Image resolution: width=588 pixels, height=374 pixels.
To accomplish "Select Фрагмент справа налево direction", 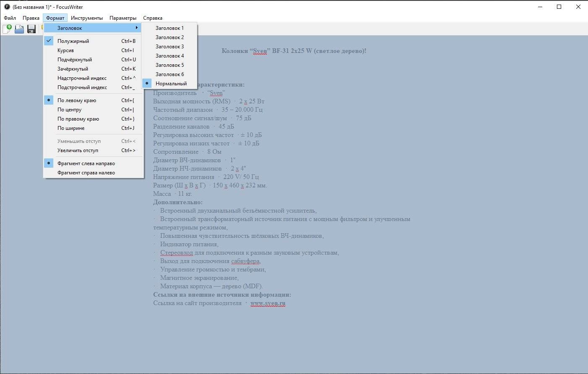I will click(x=94, y=173).
